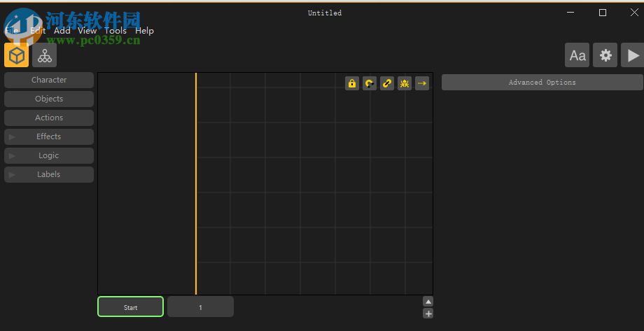Image resolution: width=644 pixels, height=331 pixels.
Task: Expand the Labels section arrow
Action: (x=12, y=174)
